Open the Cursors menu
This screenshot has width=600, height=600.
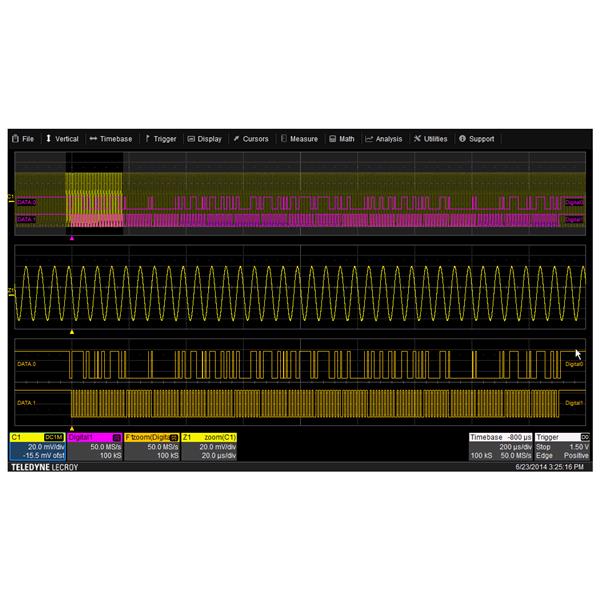pyautogui.click(x=251, y=139)
